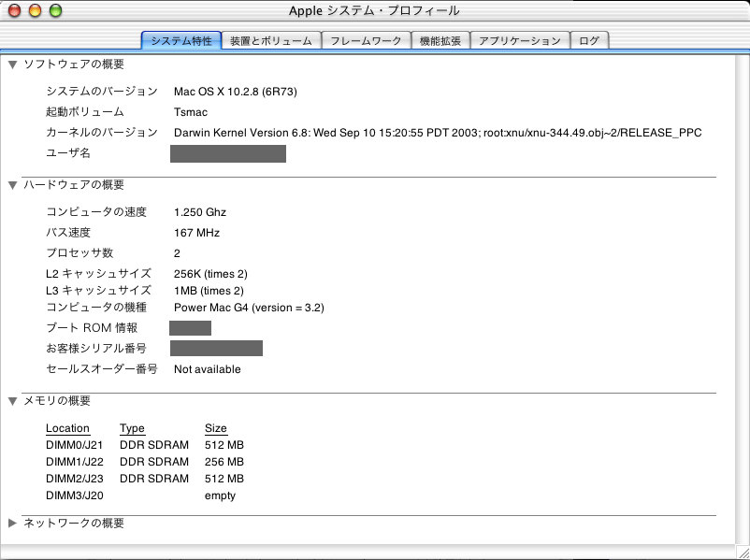Image resolution: width=750 pixels, height=560 pixels.
Task: Switch to the アプリケーション tab
Action: pos(520,40)
